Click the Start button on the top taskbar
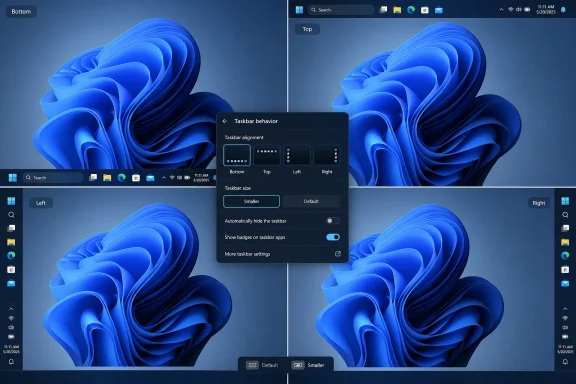The height and width of the screenshot is (384, 576). pyautogui.click(x=299, y=10)
